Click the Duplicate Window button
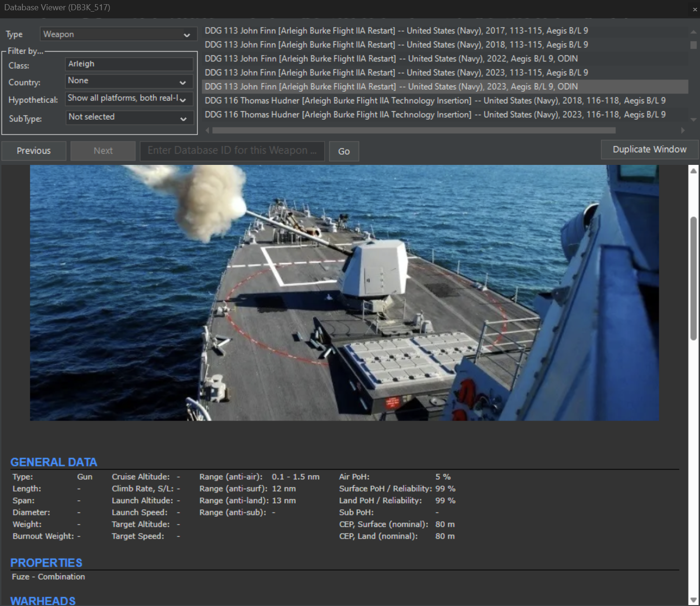The height and width of the screenshot is (606, 700). click(x=649, y=150)
